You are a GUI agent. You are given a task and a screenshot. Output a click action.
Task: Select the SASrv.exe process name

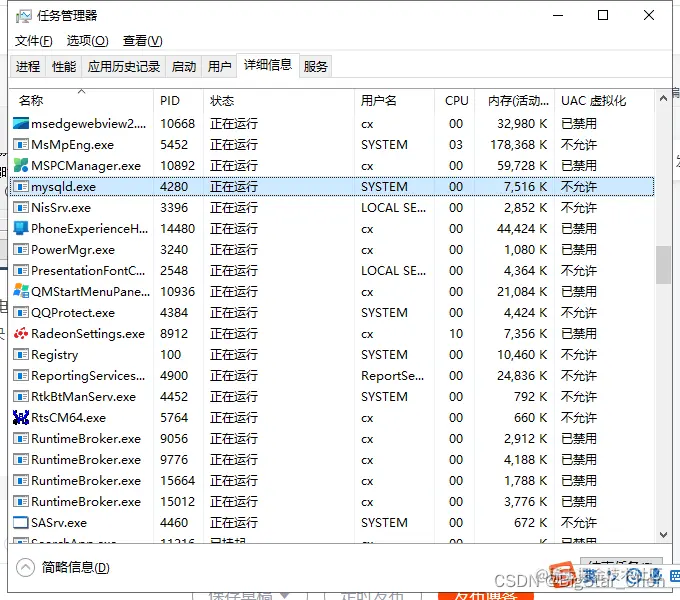(59, 522)
